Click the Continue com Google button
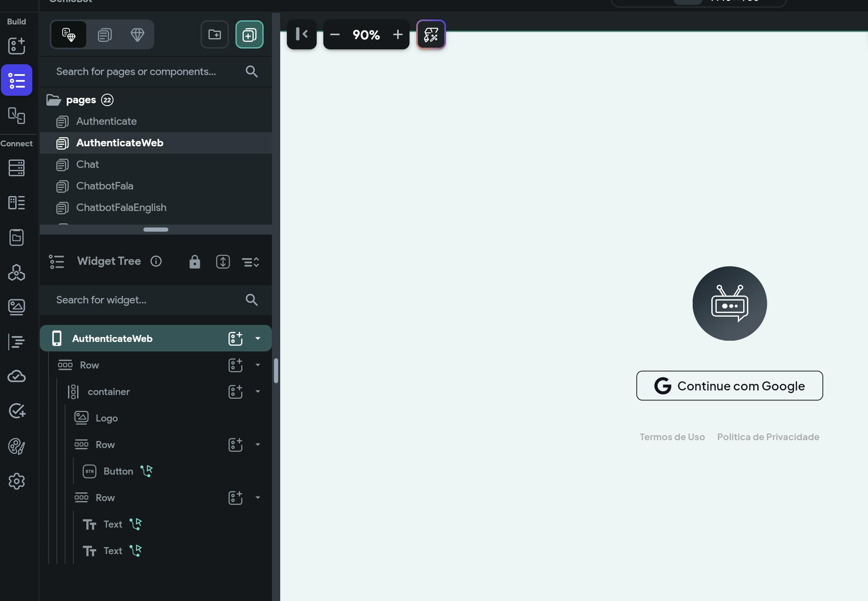 click(x=730, y=386)
